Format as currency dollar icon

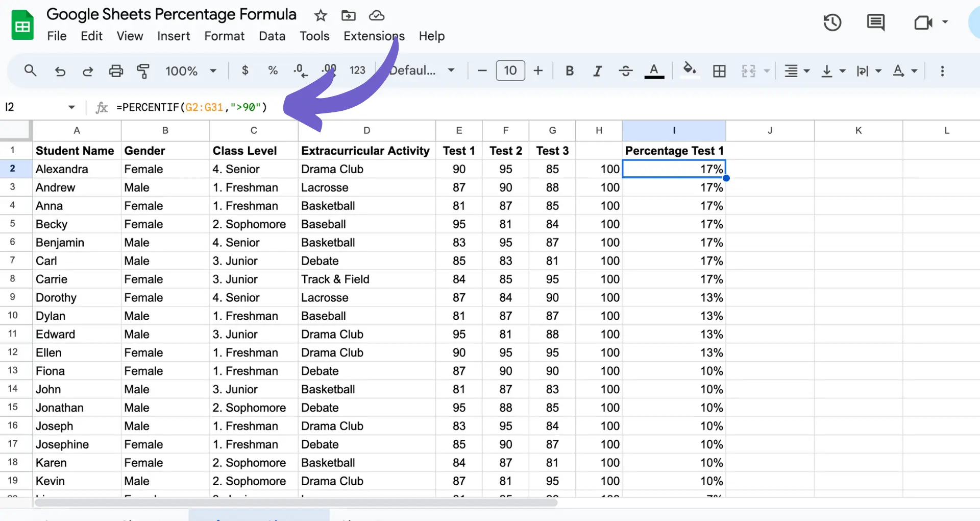[245, 70]
